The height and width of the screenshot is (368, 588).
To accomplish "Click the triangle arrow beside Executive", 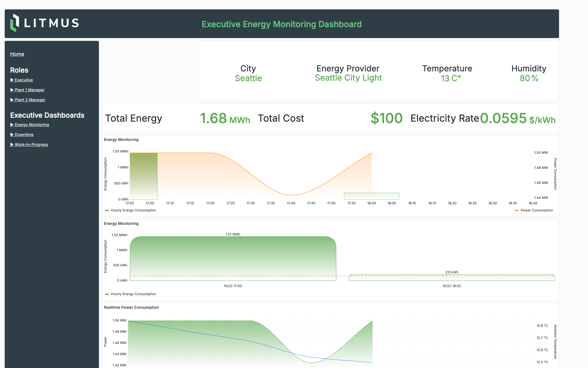I will (12, 80).
